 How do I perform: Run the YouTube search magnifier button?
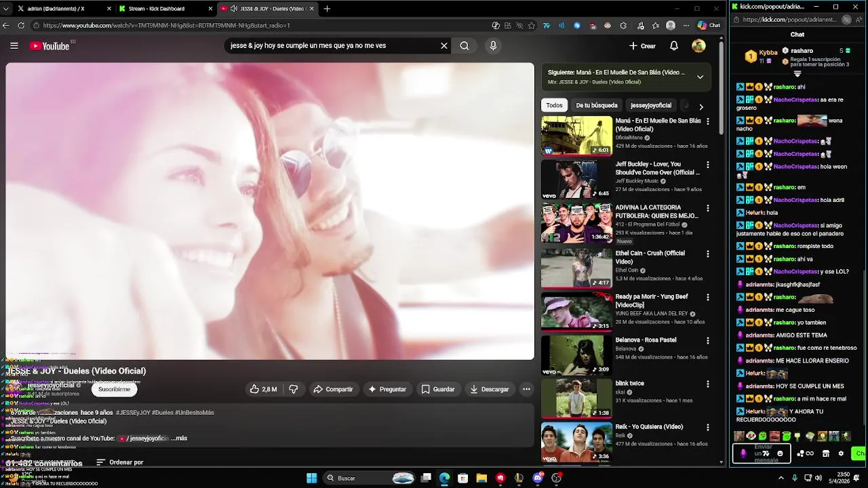click(465, 46)
